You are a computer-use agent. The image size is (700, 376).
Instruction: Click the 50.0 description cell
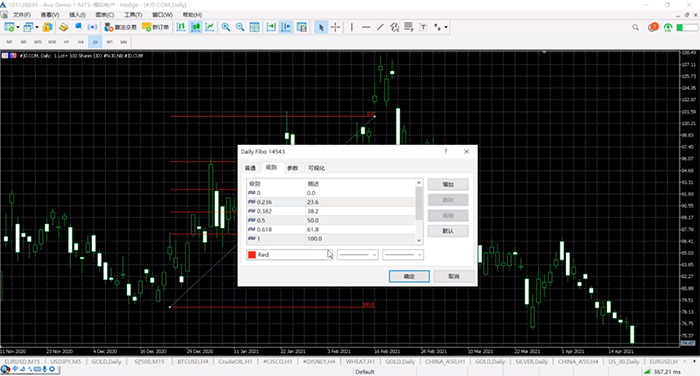point(313,220)
